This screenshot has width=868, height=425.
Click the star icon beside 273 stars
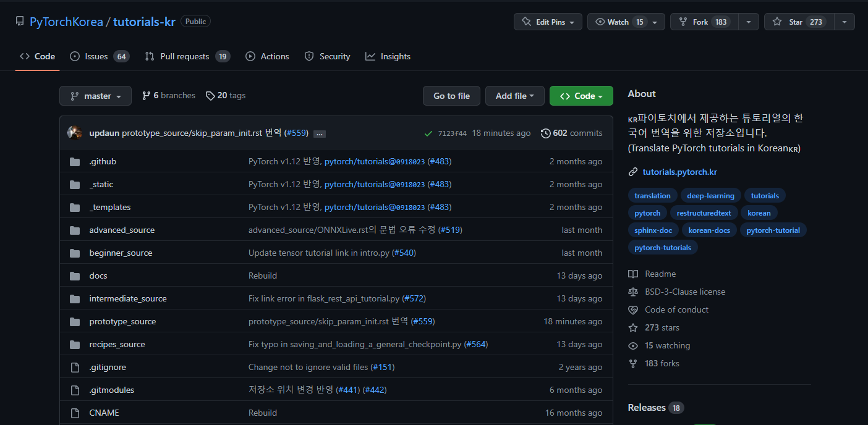click(632, 327)
